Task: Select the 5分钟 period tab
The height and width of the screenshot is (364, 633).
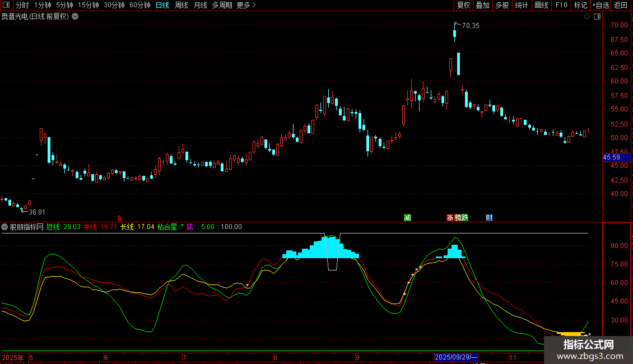Action: pos(64,5)
